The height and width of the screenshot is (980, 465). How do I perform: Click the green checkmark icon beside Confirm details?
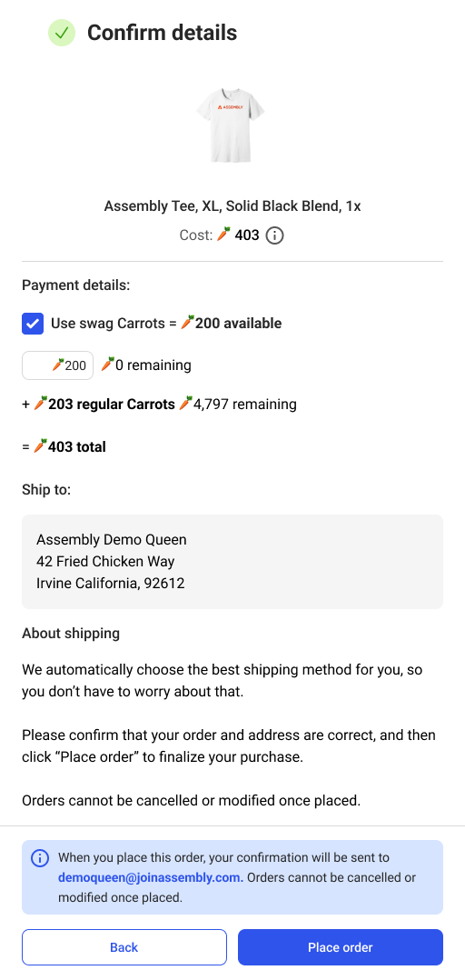(61, 33)
